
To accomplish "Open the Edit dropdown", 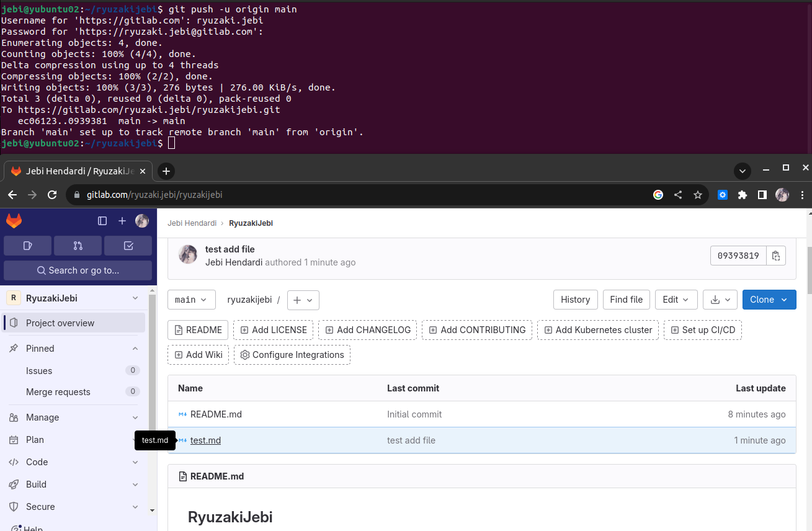I will pos(676,300).
